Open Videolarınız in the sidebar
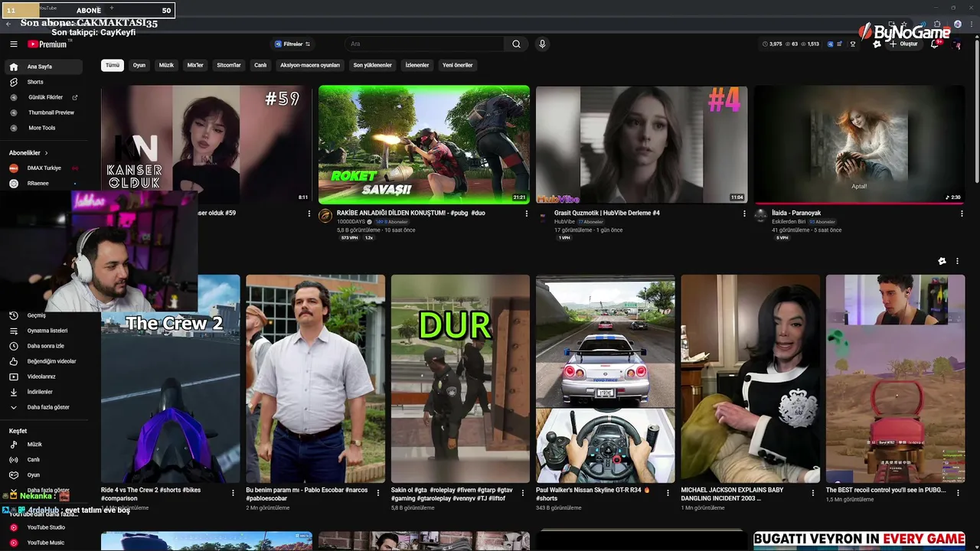This screenshot has width=980, height=551. (x=42, y=377)
